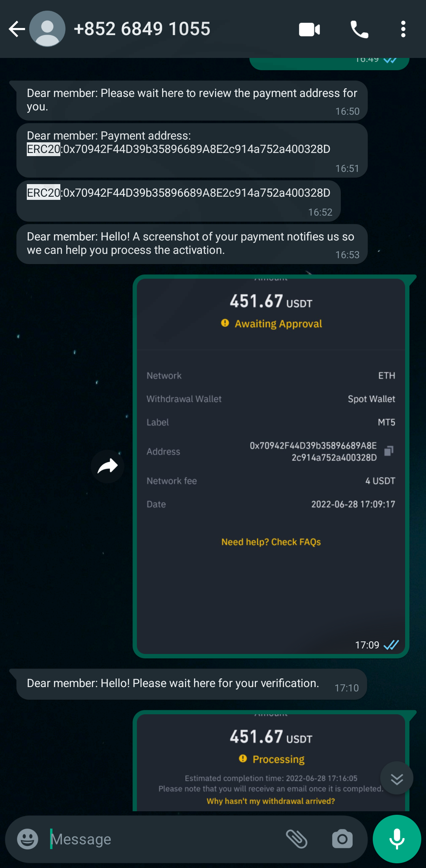Open the contact's profile picture
This screenshot has width=426, height=868.
pyautogui.click(x=47, y=29)
